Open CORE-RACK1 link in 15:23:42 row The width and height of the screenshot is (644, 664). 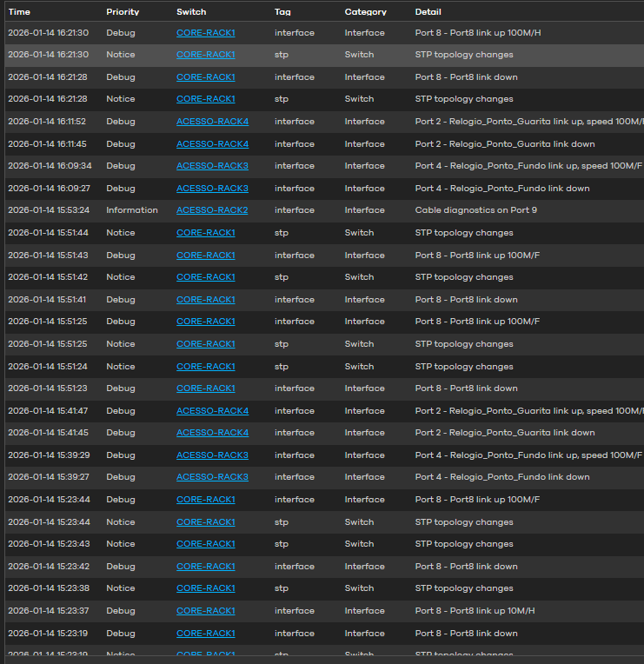[205, 567]
